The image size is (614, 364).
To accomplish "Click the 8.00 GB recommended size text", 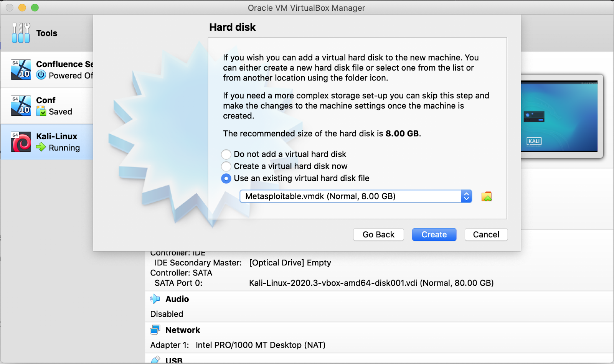I will coord(402,133).
